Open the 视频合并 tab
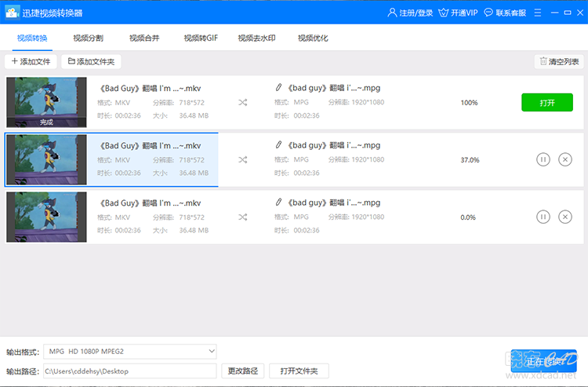588x387 pixels. 144,38
